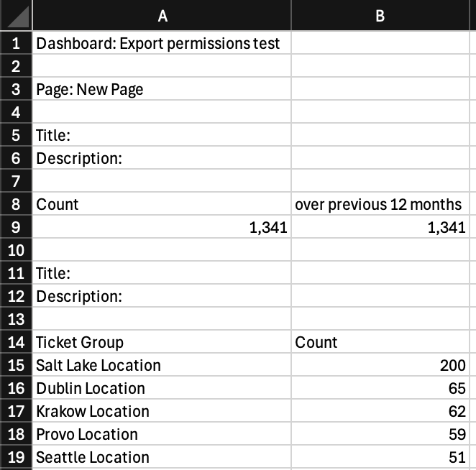Click "Count" cell in row 14
476x470 pixels.
pos(380,342)
